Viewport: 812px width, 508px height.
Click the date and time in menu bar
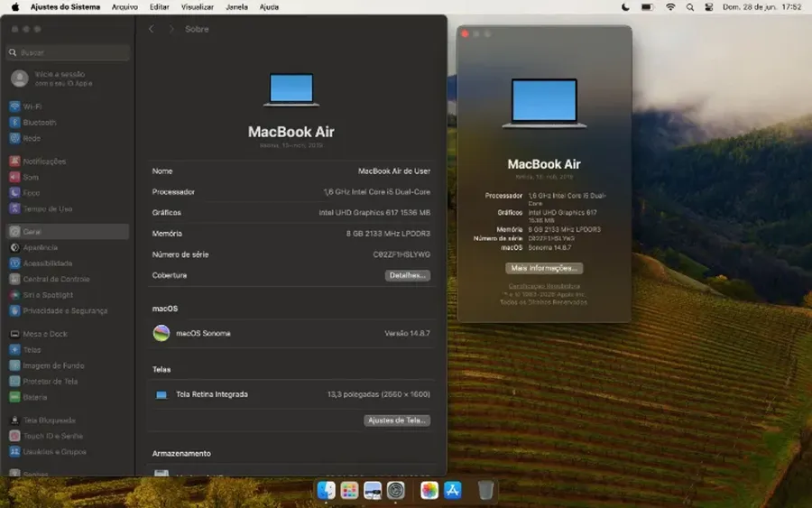click(761, 6)
